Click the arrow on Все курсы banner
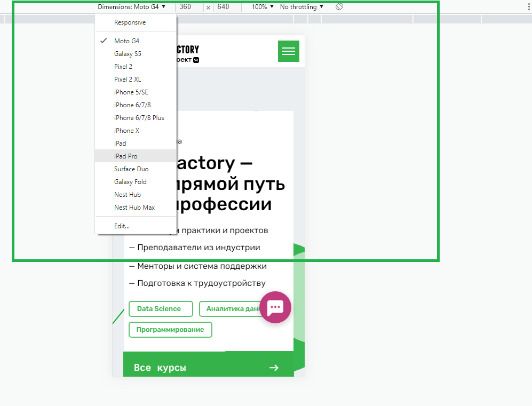Viewport: 532px width, 406px height. point(274,368)
